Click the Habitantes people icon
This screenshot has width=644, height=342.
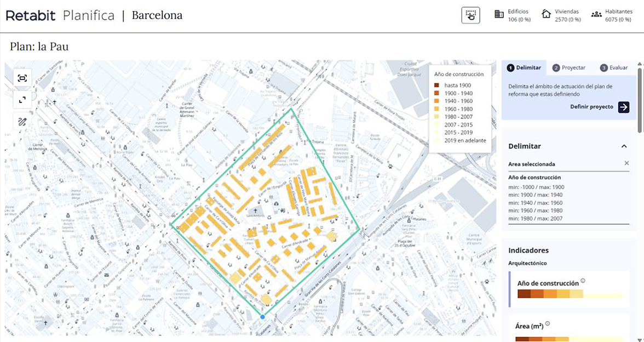point(596,15)
